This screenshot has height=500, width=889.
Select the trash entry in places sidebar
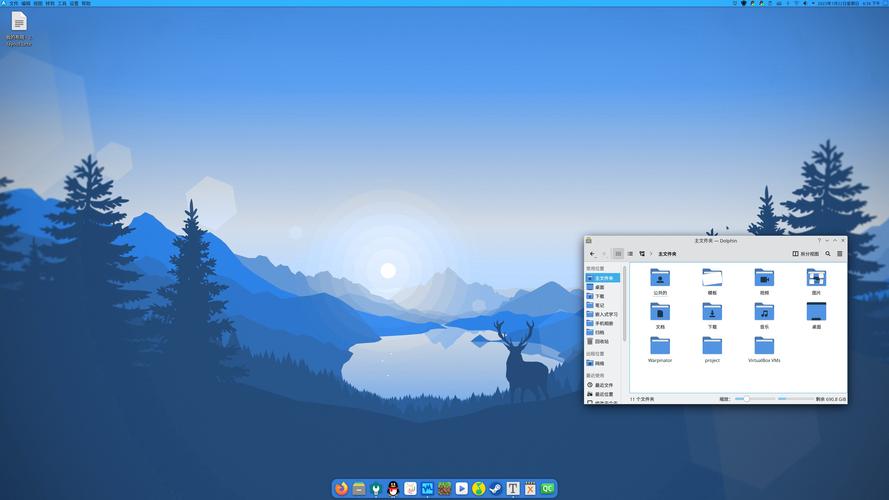(599, 341)
